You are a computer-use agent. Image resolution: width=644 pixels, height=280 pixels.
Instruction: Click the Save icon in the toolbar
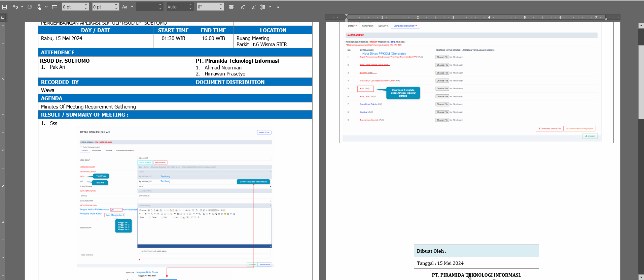4,7
